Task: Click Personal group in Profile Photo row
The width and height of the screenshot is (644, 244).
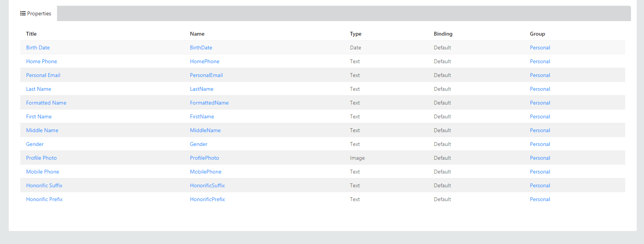Action: pyautogui.click(x=540, y=158)
